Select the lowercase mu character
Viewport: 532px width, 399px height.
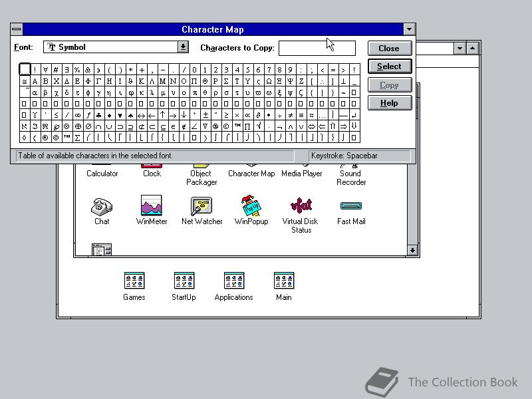162,92
